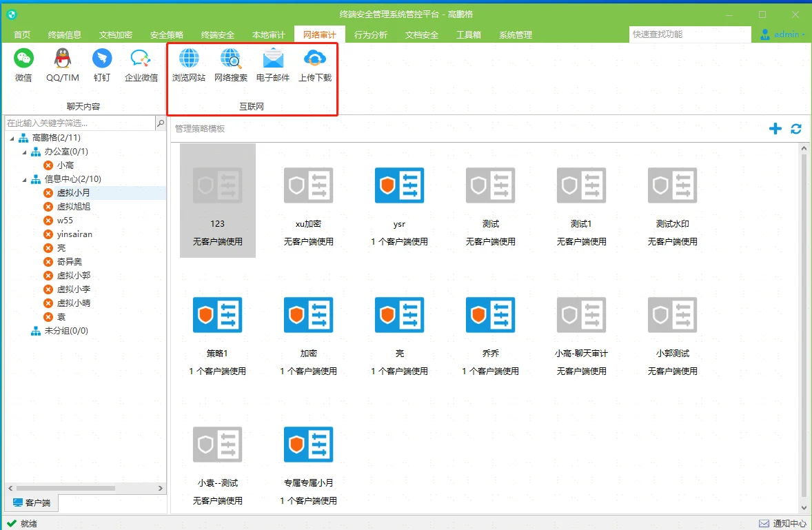Select 奇异奥 in the tree

(69, 262)
